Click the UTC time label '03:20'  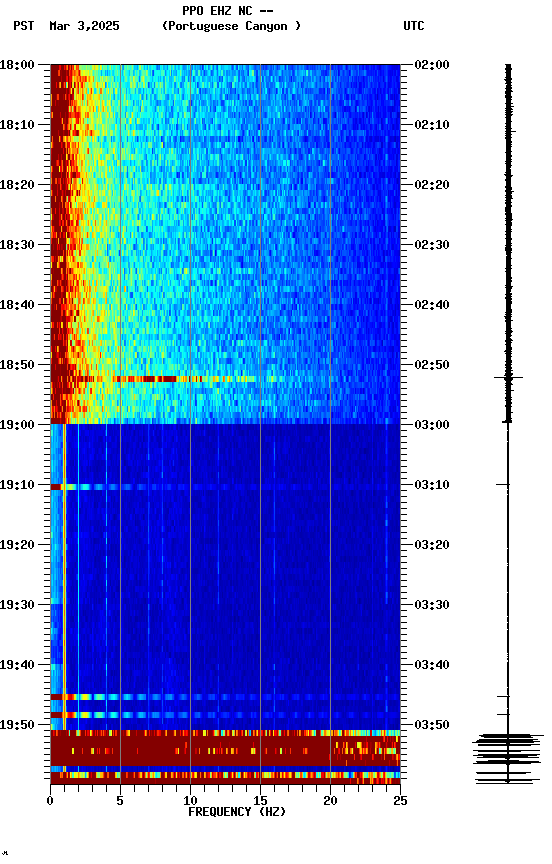point(432,546)
